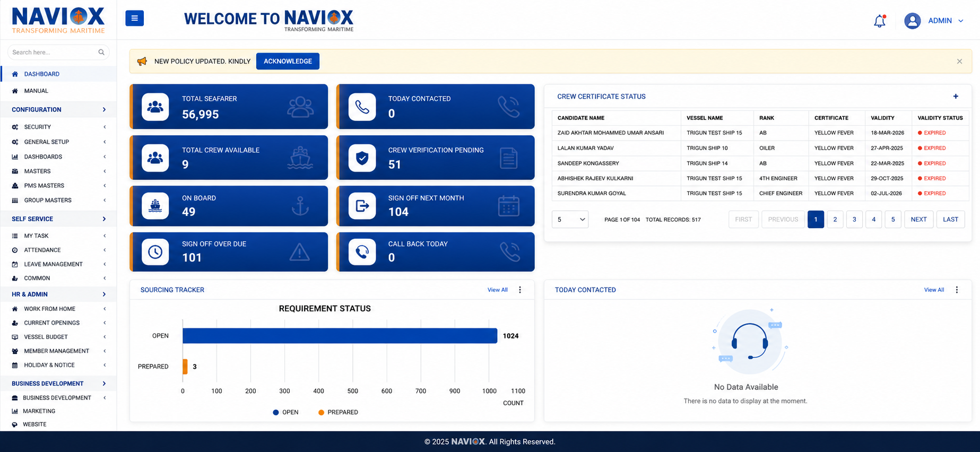Click the NEXT pagination button
The image size is (980, 452).
tap(918, 219)
